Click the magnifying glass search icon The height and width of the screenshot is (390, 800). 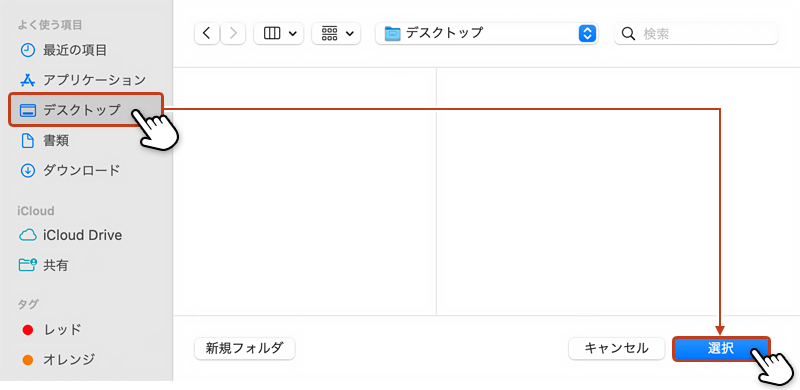629,34
